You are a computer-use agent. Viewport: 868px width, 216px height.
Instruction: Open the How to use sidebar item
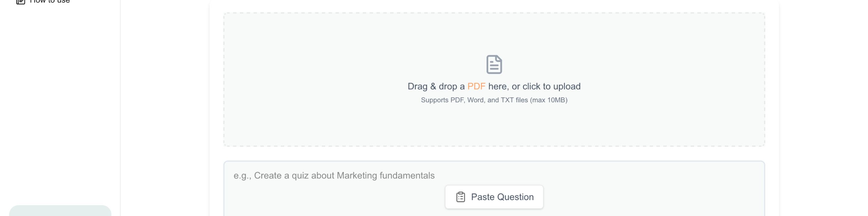tap(50, 1)
